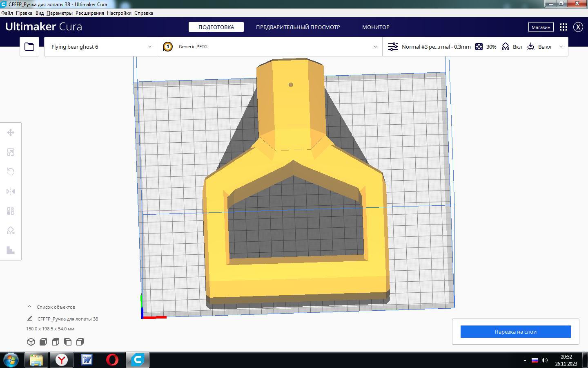The height and width of the screenshot is (368, 588).
Task: Open Windows Explorer from taskbar
Action: 36,360
